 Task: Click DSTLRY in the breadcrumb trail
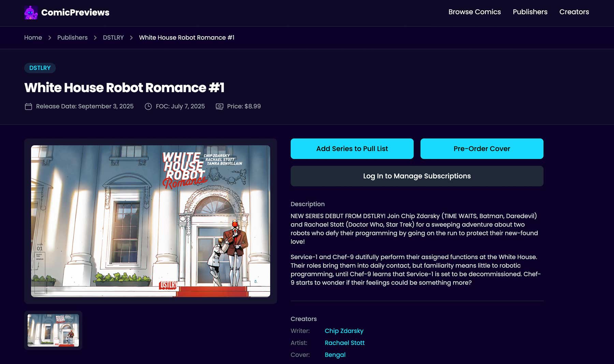(x=113, y=38)
